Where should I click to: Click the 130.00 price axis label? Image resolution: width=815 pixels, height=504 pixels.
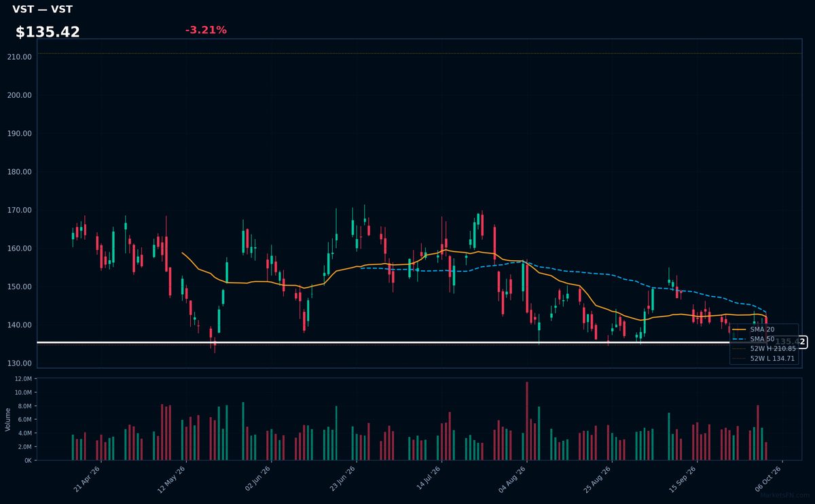(19, 363)
